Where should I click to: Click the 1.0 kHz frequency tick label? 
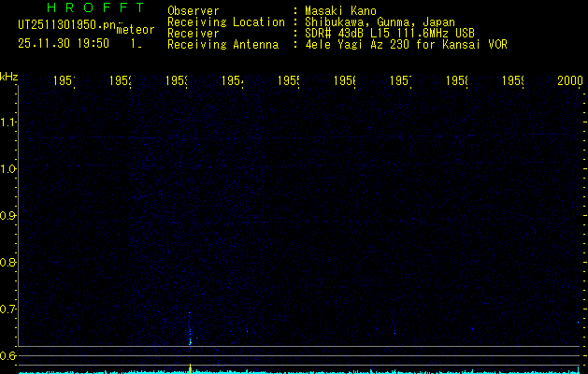click(x=9, y=169)
